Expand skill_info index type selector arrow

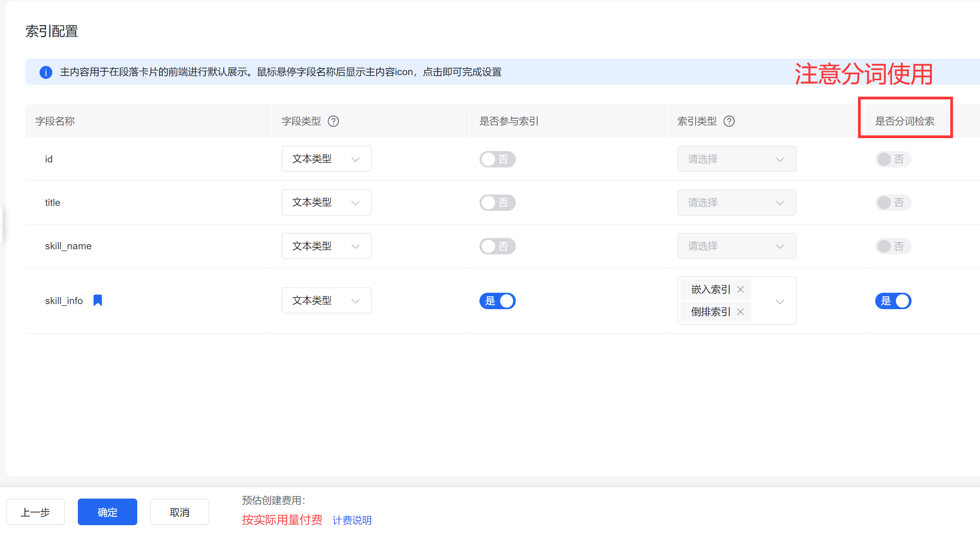(780, 302)
